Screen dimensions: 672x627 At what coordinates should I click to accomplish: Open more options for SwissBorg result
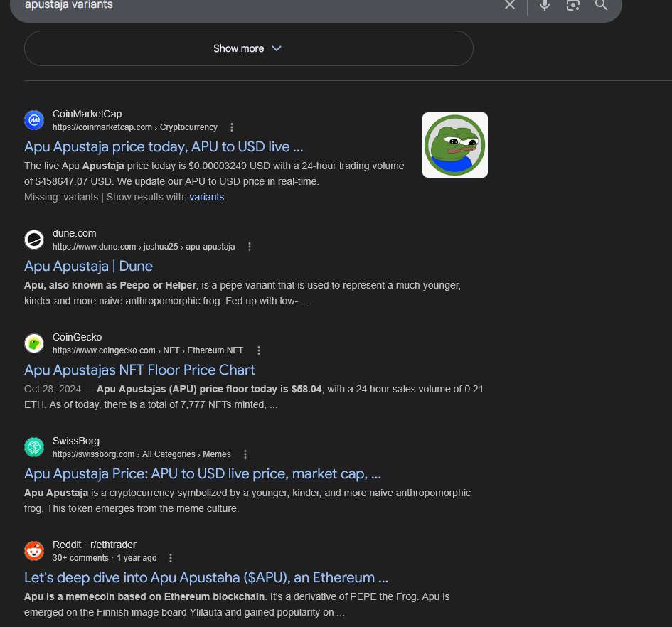245,454
